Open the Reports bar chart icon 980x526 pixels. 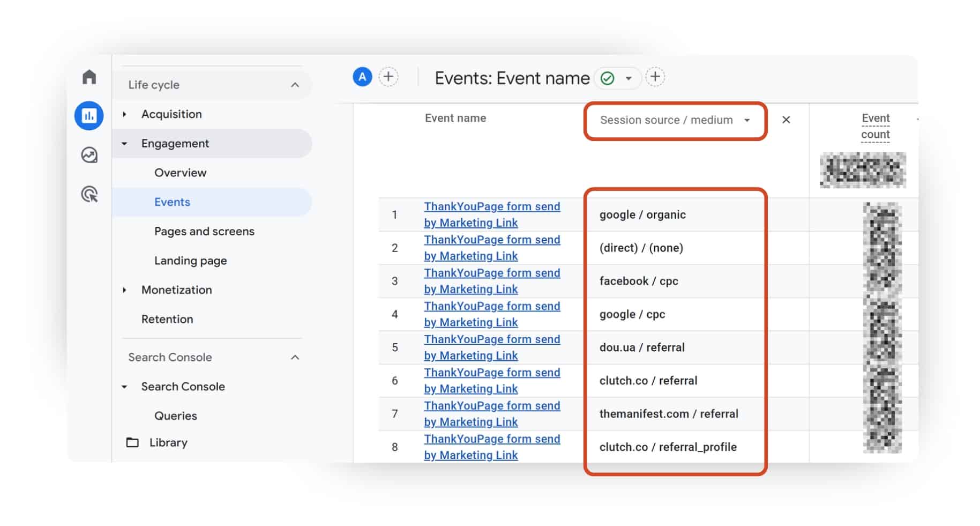[x=89, y=116]
